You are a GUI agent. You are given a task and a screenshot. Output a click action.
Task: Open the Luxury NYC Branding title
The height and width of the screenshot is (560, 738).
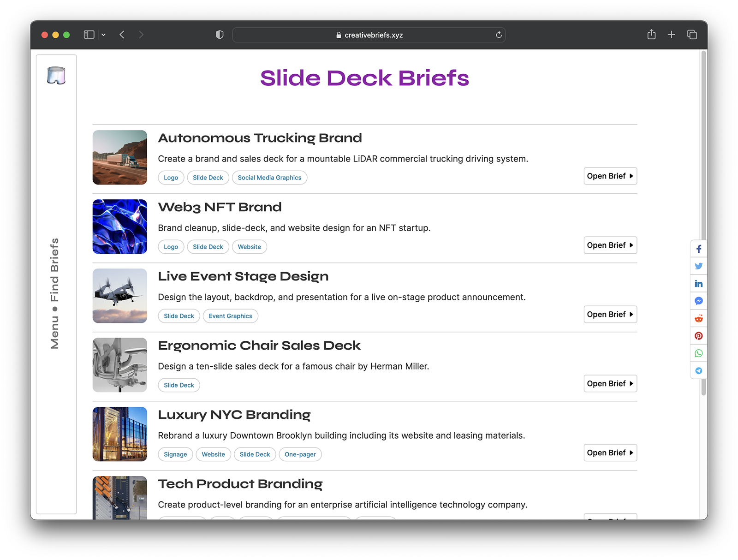234,415
